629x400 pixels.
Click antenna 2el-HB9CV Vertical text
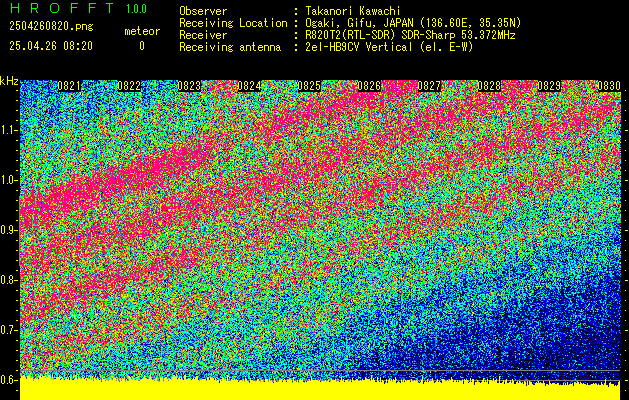(389, 47)
